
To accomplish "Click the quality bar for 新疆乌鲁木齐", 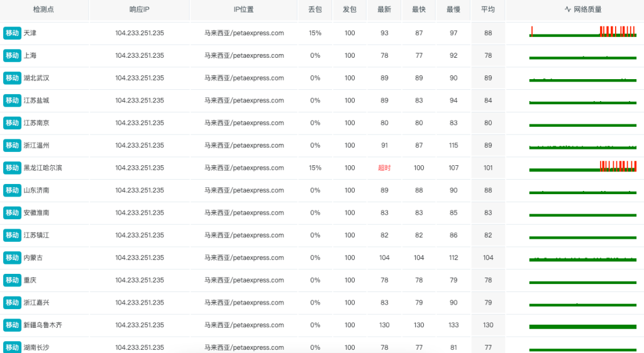I will coord(583,326).
